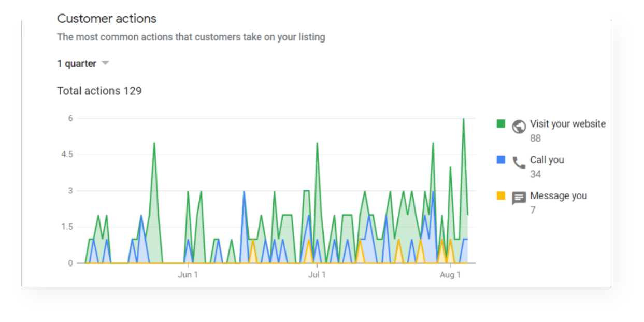Viewport: 644px width, 322px height.
Task: Click the message bubble icon beside Message you
Action: pos(519,198)
